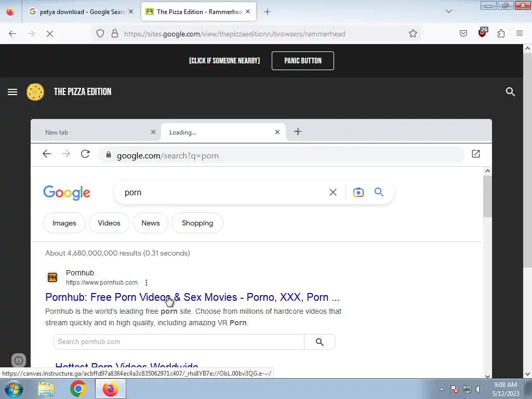Close the New tab in Rammerhead
Viewport: 532px width, 399px height.
(153, 132)
